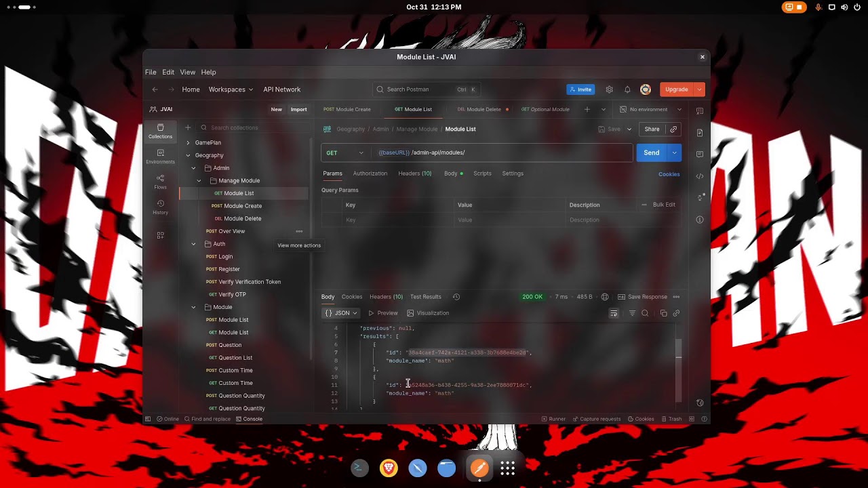Viewport: 868px width, 488px height.
Task: Open the Environments sidebar panel
Action: tap(161, 157)
